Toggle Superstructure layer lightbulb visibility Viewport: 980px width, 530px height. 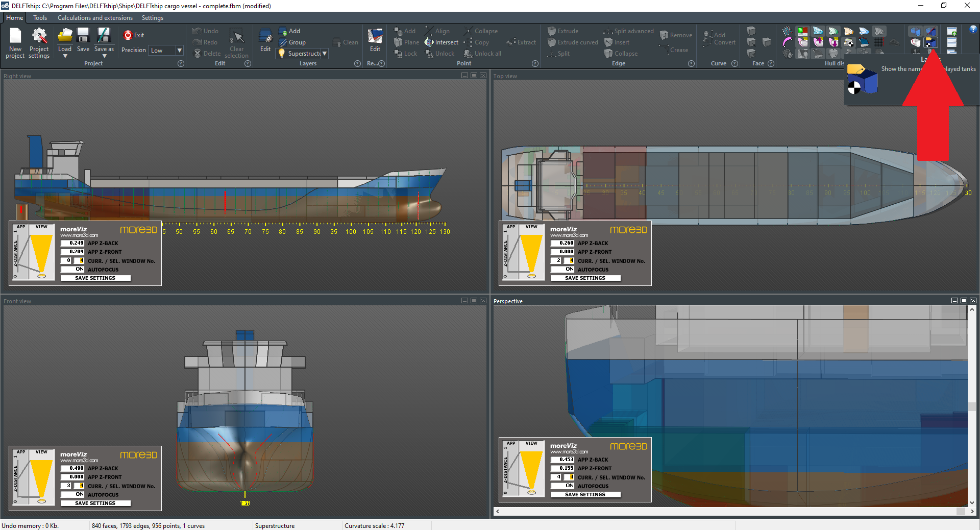click(281, 53)
